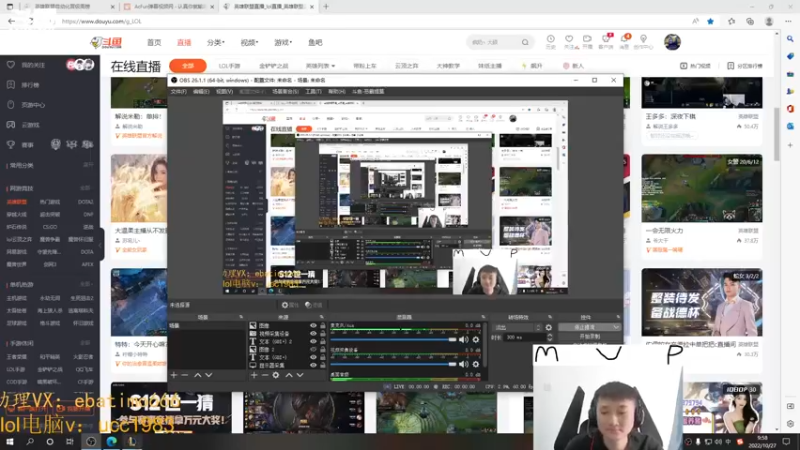Viewport: 800px width, 450px height.
Task: Open user avatar in Douyu header
Action: (x=672, y=42)
